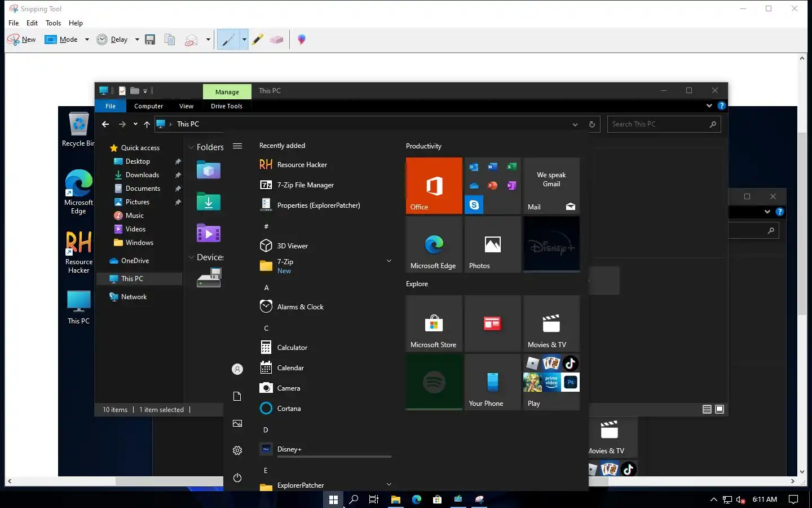Collapse the Folders group chevron
Image resolution: width=812 pixels, height=508 pixels.
click(191, 147)
